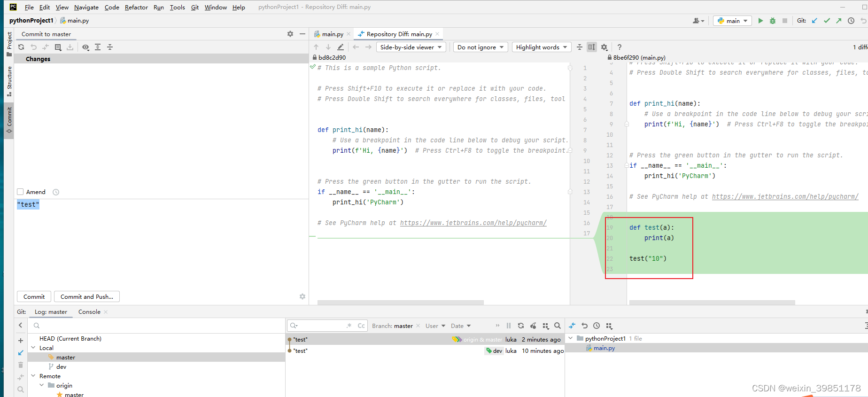Open the Refactor menu
The image size is (868, 397).
pos(136,7)
